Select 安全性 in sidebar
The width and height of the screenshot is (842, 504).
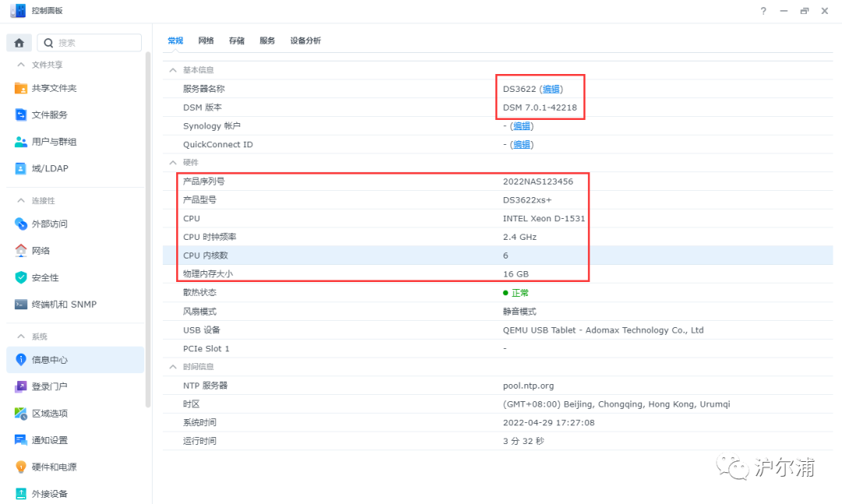click(x=51, y=277)
